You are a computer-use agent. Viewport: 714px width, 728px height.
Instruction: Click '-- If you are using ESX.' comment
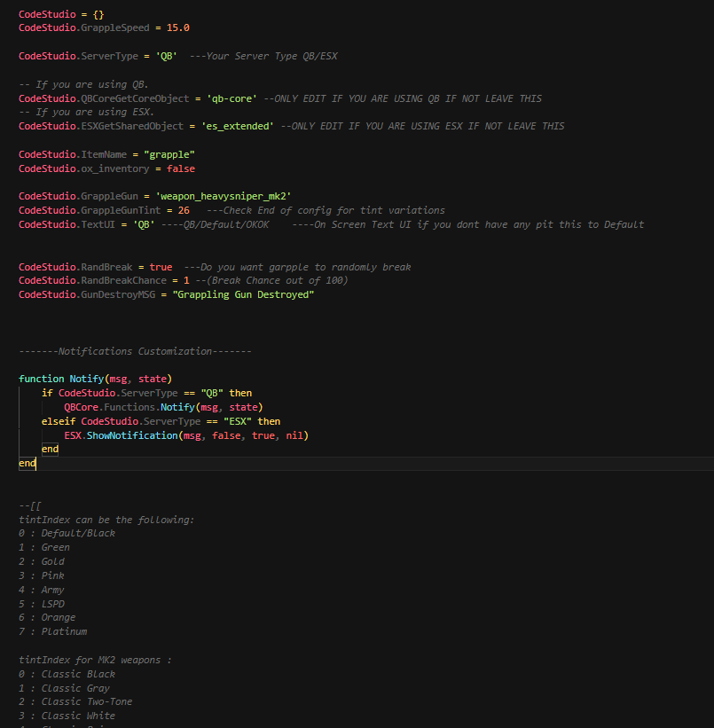click(x=86, y=113)
